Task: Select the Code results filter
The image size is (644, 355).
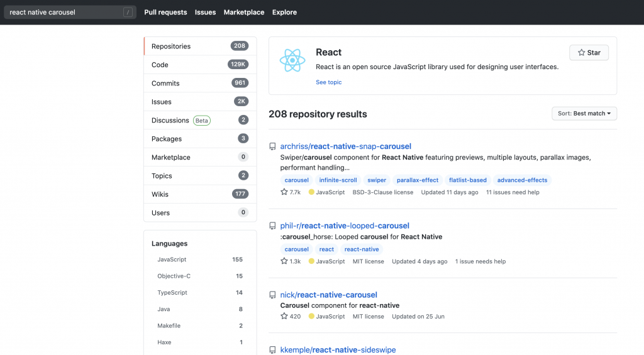Action: tap(200, 65)
